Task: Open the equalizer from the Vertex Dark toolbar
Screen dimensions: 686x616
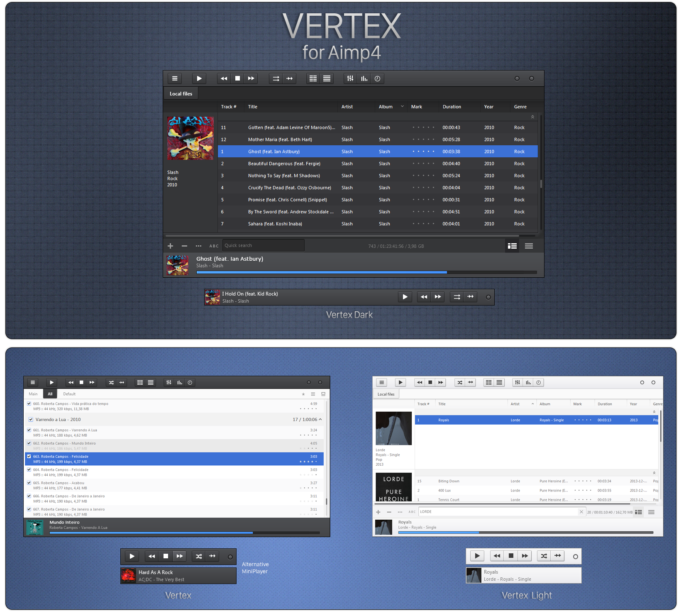Action: (351, 78)
